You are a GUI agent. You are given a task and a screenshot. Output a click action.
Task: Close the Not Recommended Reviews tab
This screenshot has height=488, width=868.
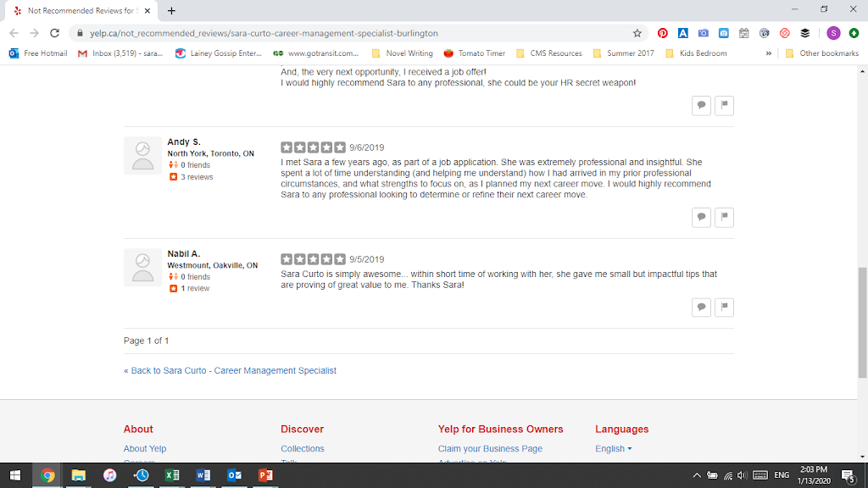pos(147,11)
